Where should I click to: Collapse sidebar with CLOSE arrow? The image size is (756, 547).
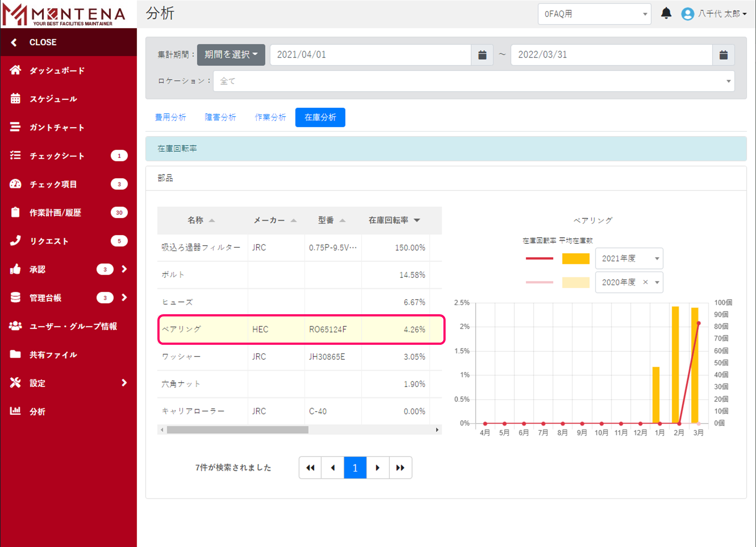(14, 42)
